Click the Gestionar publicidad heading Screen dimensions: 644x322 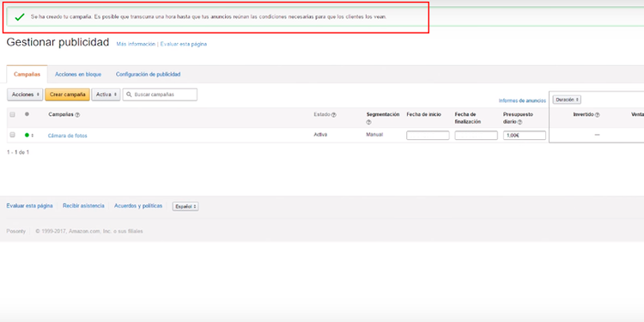[x=58, y=42]
